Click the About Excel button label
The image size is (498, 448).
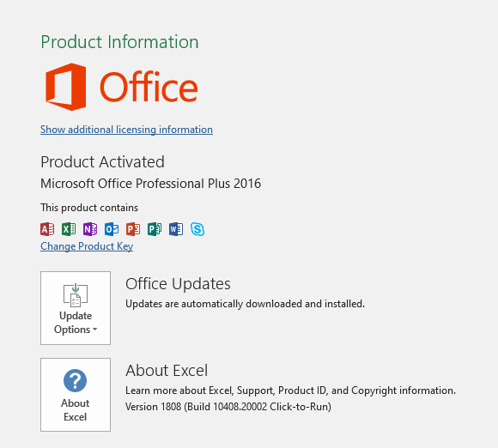point(76,410)
